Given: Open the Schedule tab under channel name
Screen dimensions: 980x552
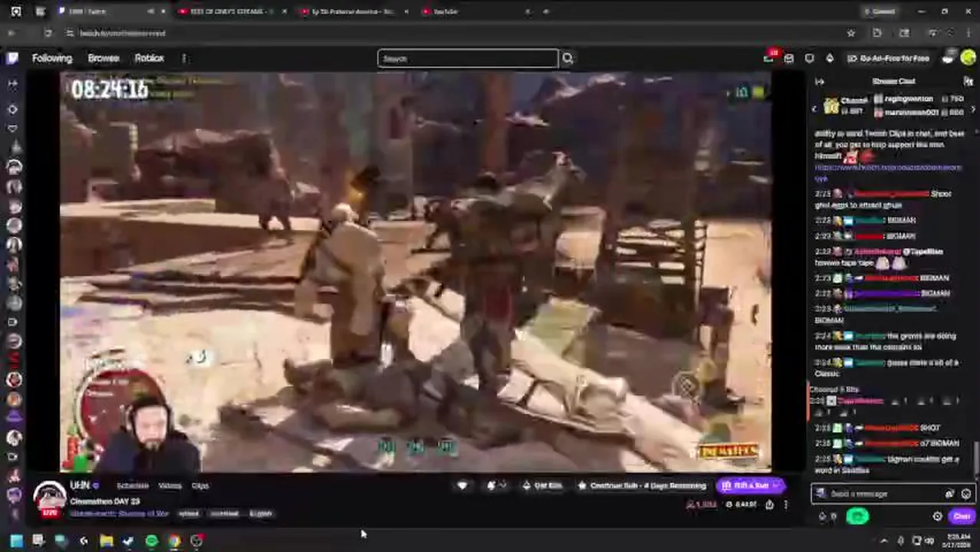Looking at the screenshot, I should tap(132, 485).
